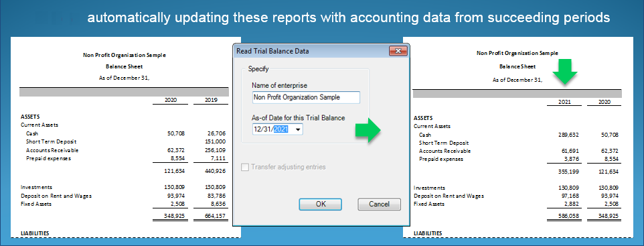Click 'Balance Sheet' title in the right report
The width and height of the screenshot is (644, 246).
tap(517, 66)
